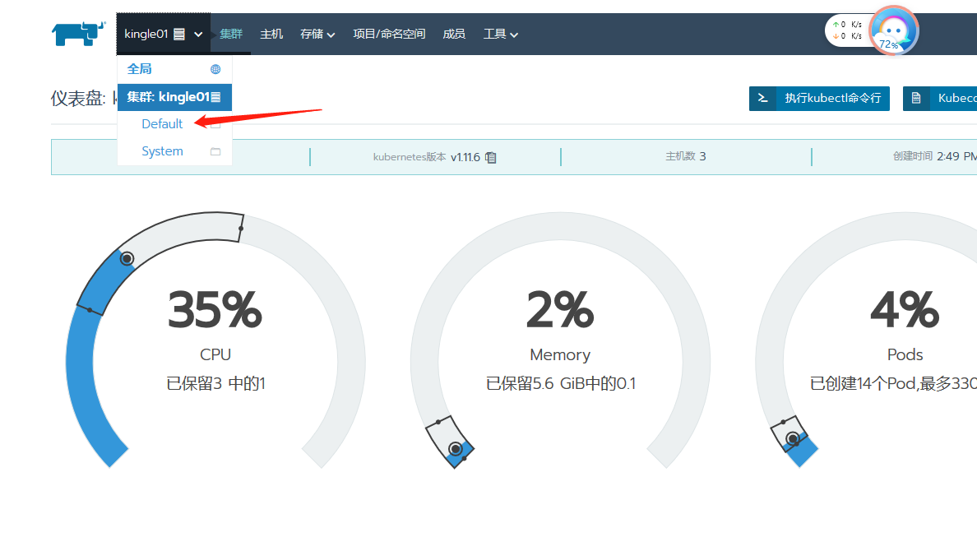
Task: Click the Rancher cow logo
Action: point(78,34)
